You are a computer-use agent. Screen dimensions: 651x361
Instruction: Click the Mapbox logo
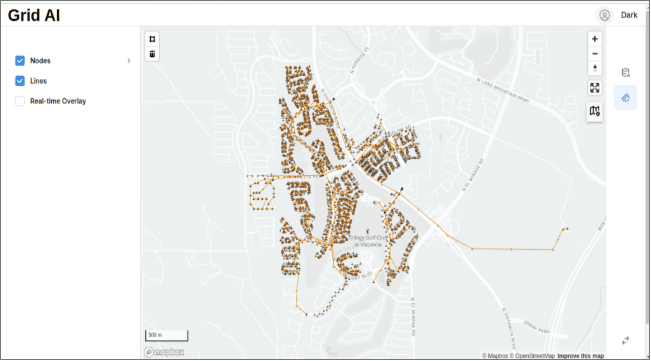(164, 352)
